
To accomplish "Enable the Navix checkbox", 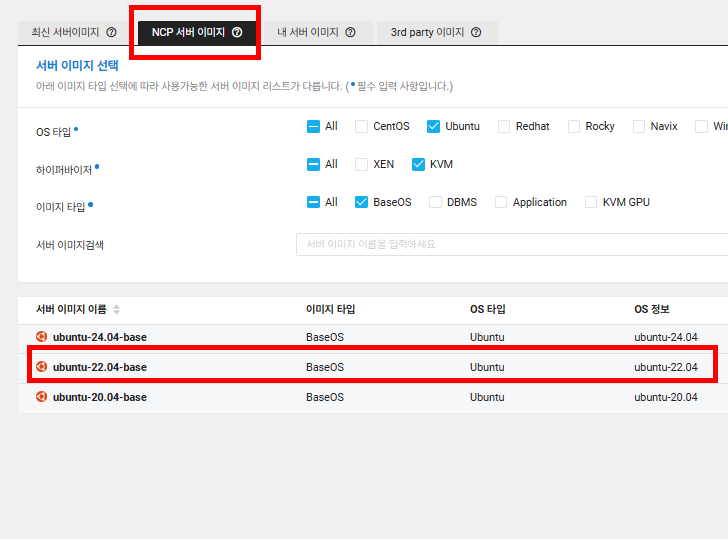I will click(639, 126).
